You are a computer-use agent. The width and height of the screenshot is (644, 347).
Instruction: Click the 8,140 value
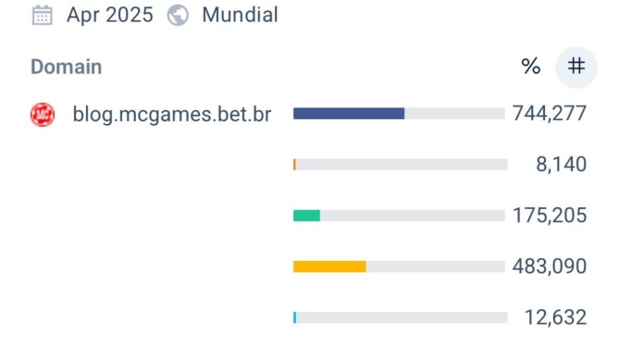(x=561, y=165)
